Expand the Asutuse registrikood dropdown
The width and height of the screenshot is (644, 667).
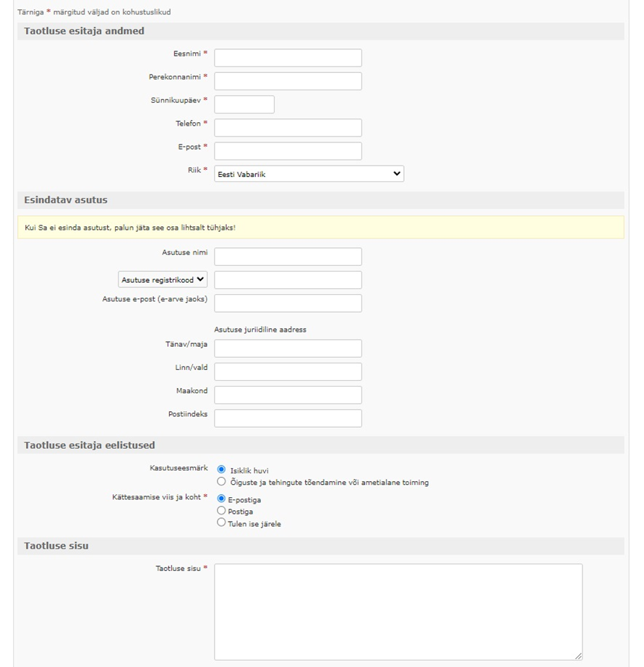click(163, 280)
